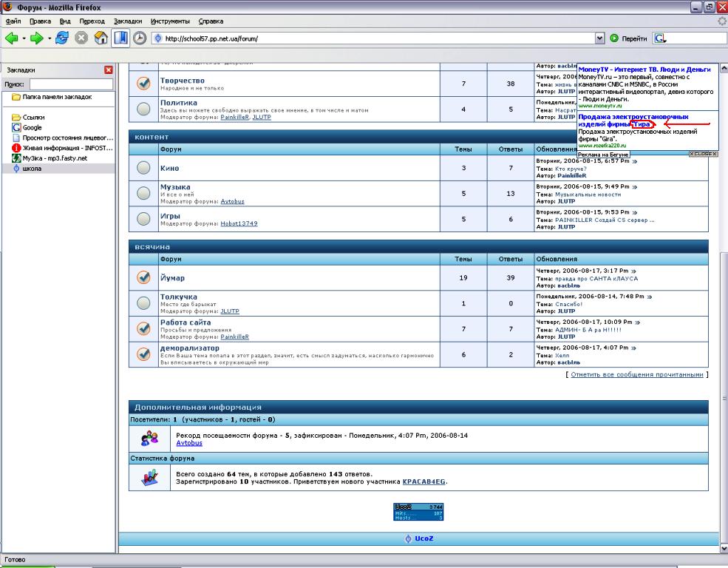Viewport: 728px width, 568px height.
Task: Click Отметить все сообщения прочитанными link
Action: [x=636, y=374]
